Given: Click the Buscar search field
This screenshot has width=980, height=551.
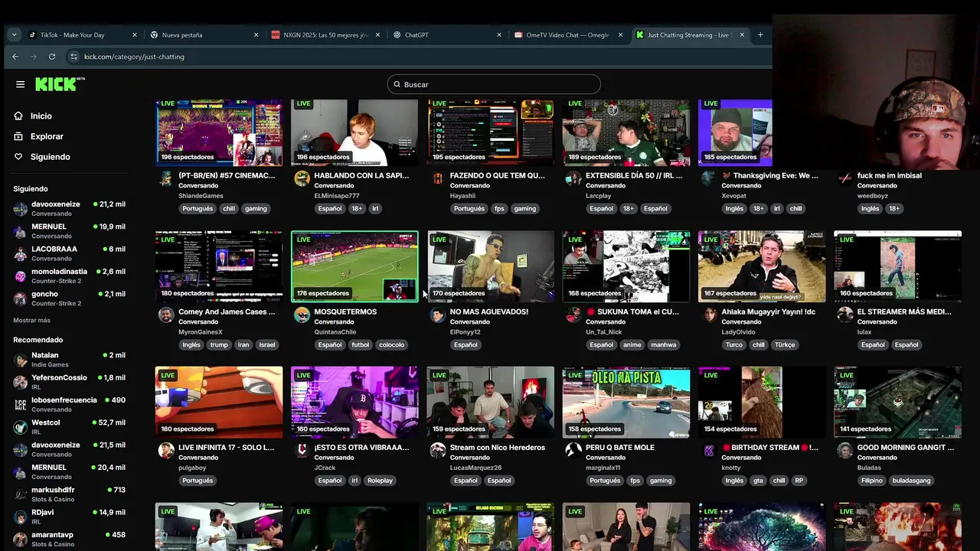Looking at the screenshot, I should (494, 84).
